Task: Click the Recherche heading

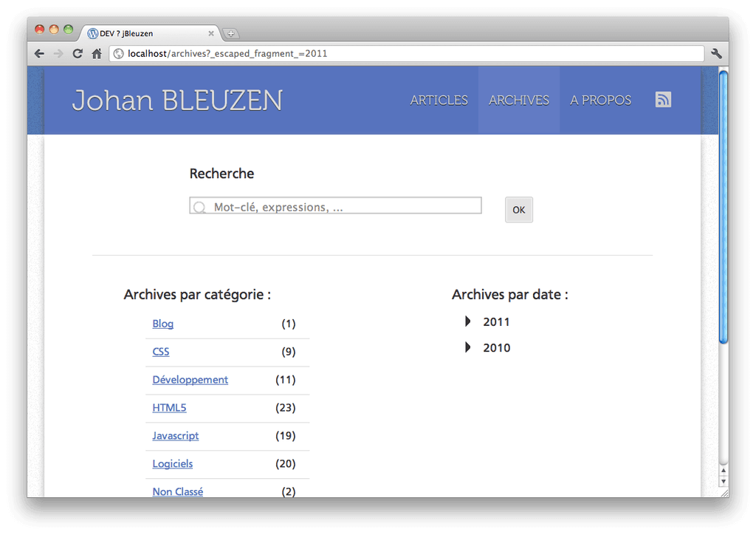Action: click(221, 173)
